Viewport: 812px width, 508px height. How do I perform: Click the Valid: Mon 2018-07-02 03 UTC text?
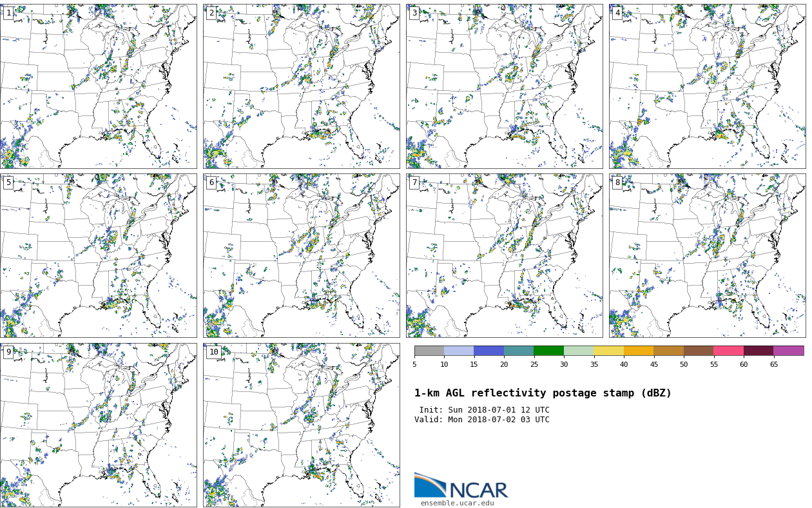point(482,420)
